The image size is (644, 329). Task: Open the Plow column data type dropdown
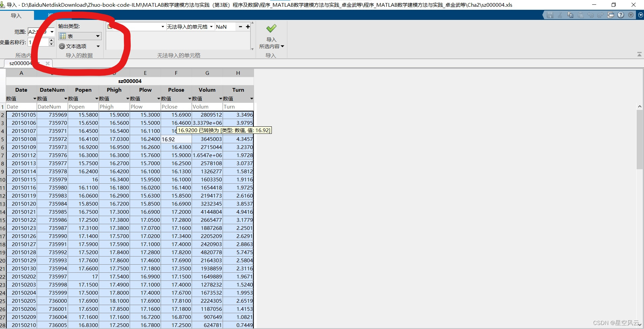[159, 99]
